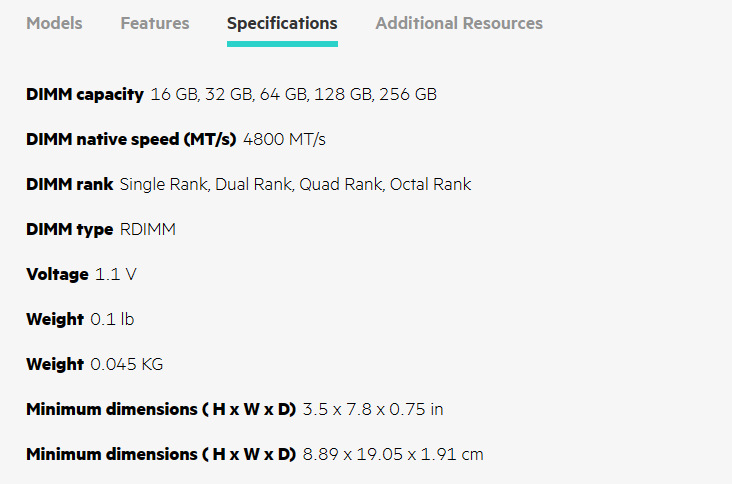Click the 8.89 x 19.05 x 1.91 cm dimensions
Image resolution: width=732 pixels, height=484 pixels.
(393, 454)
